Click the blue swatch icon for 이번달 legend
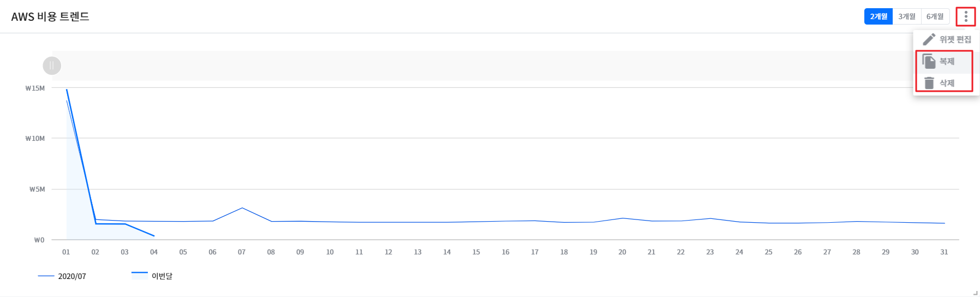The image size is (980, 297). point(140,275)
